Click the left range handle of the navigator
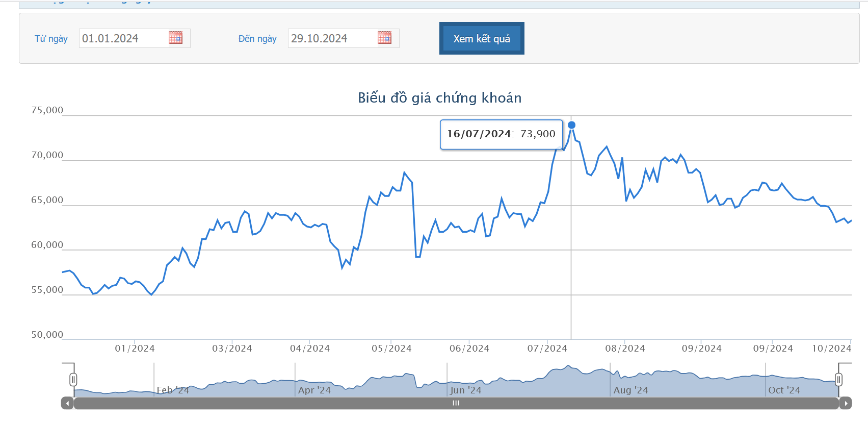 click(x=73, y=380)
